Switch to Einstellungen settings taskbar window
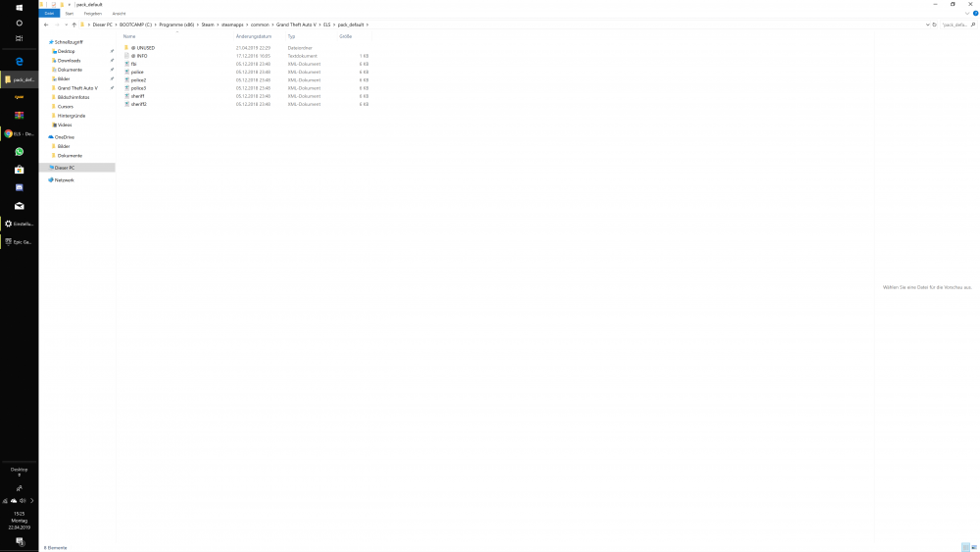This screenshot has height=552, width=980. click(19, 224)
